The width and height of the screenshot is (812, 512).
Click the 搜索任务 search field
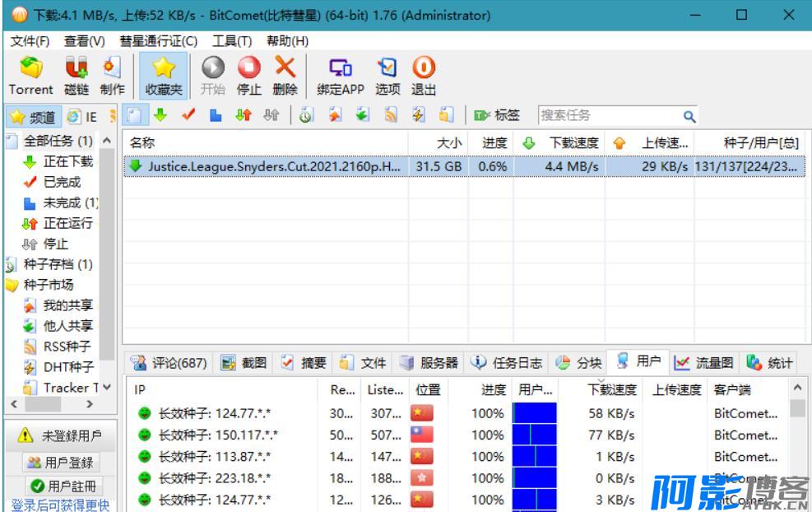(610, 115)
